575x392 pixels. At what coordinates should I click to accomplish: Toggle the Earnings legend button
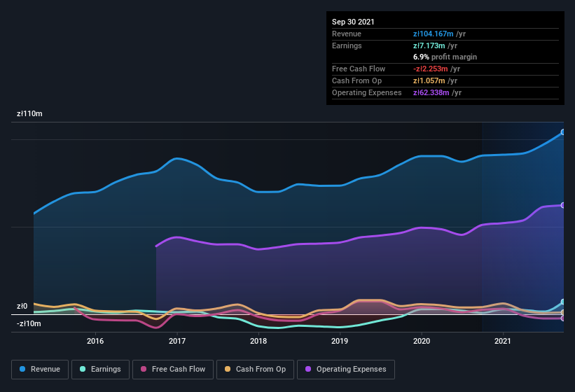pyautogui.click(x=100, y=370)
